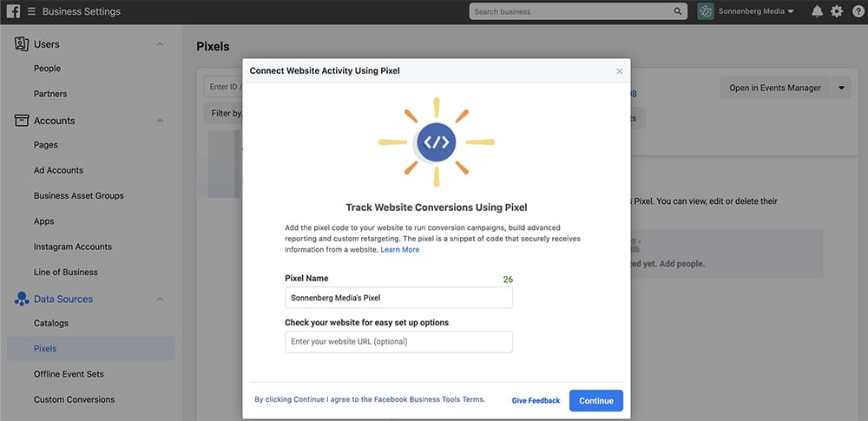The image size is (868, 421).
Task: Click the Facebook logo icon
Action: tap(13, 12)
